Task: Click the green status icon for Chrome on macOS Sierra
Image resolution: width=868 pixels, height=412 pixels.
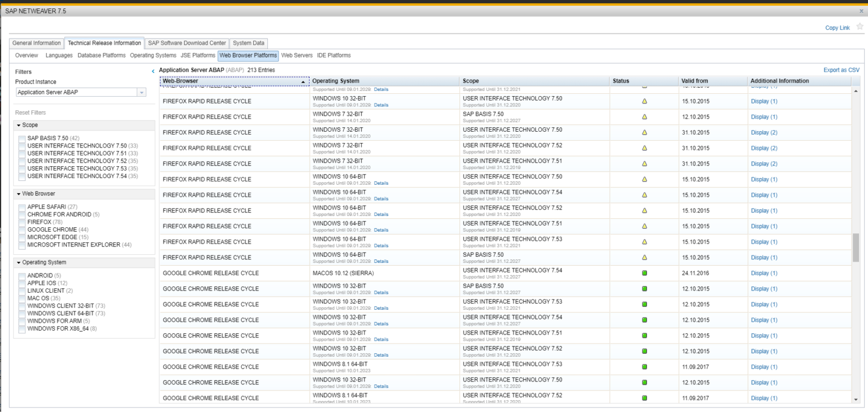Action: (x=643, y=273)
